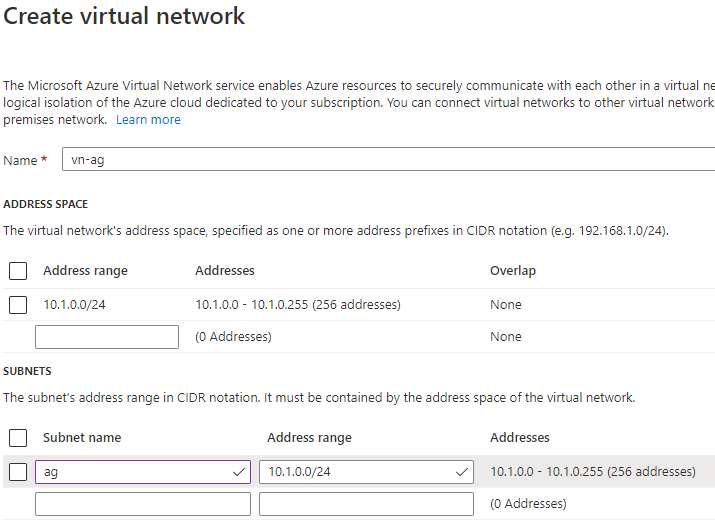Select the checkbox for the ag subnet
Screen dimensions: 715x531
(x=18, y=472)
